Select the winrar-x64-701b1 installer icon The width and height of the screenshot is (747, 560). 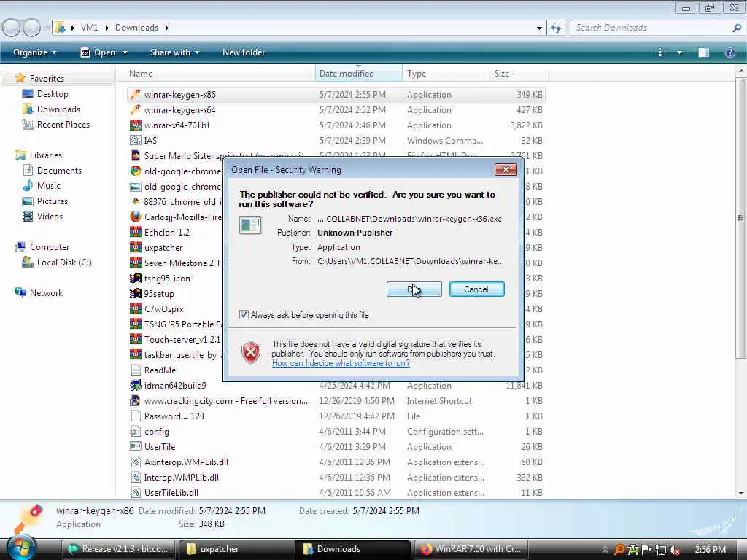[136, 125]
